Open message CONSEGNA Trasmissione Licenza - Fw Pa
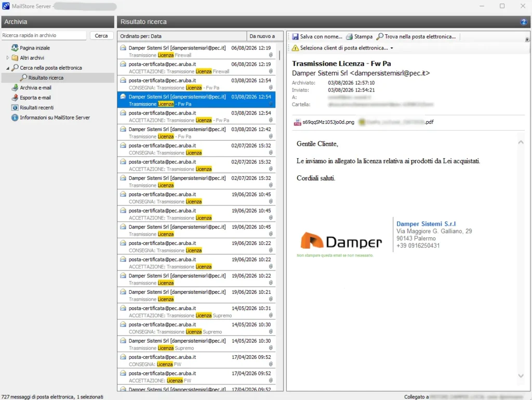 pos(196,84)
